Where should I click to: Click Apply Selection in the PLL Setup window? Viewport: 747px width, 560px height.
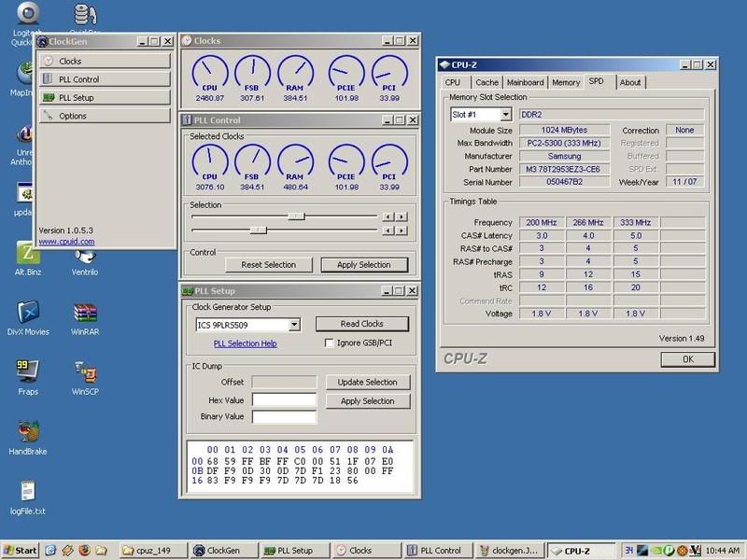(x=367, y=401)
